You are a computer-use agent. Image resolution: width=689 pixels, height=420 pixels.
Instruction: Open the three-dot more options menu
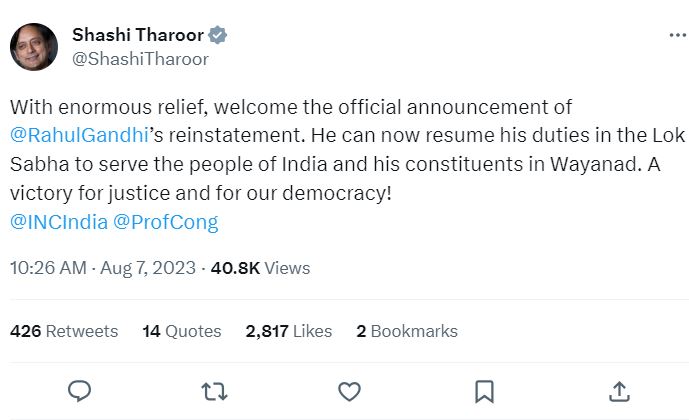676,35
